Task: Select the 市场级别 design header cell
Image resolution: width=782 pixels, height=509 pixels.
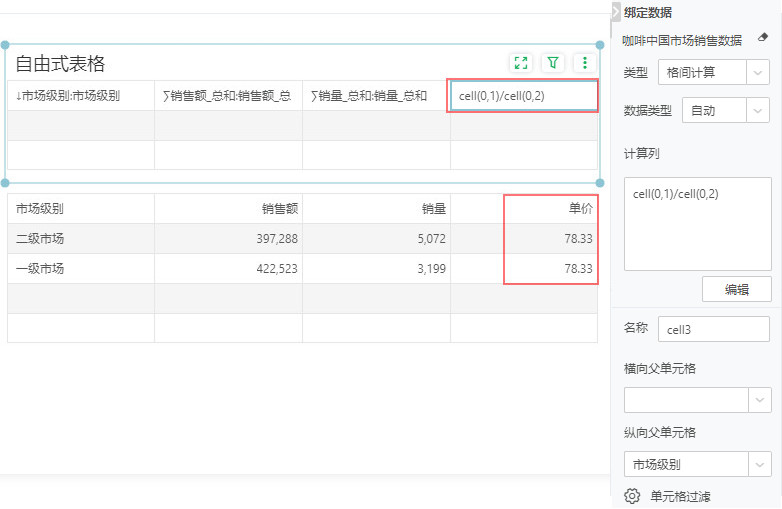Action: pyautogui.click(x=80, y=96)
